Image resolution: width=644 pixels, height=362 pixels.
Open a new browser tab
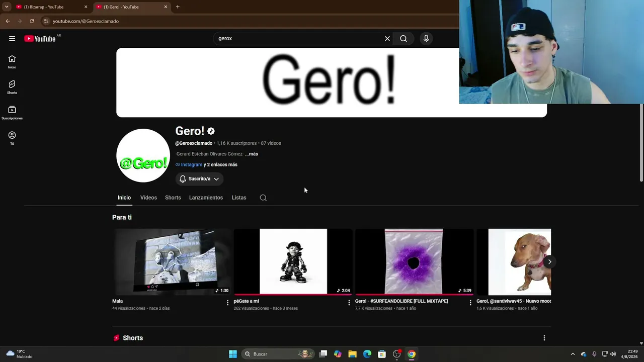178,7
